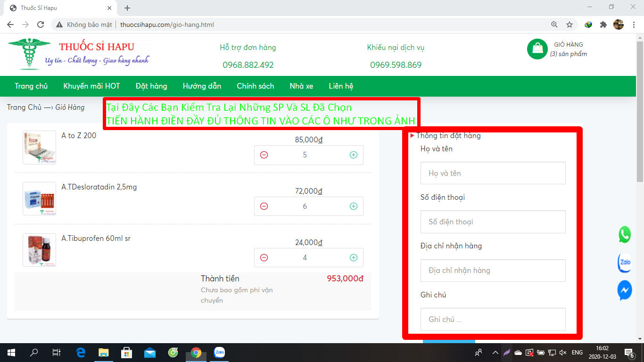Switch the ENG input language indicator
Image resolution: width=644 pixels, height=362 pixels.
click(x=577, y=353)
